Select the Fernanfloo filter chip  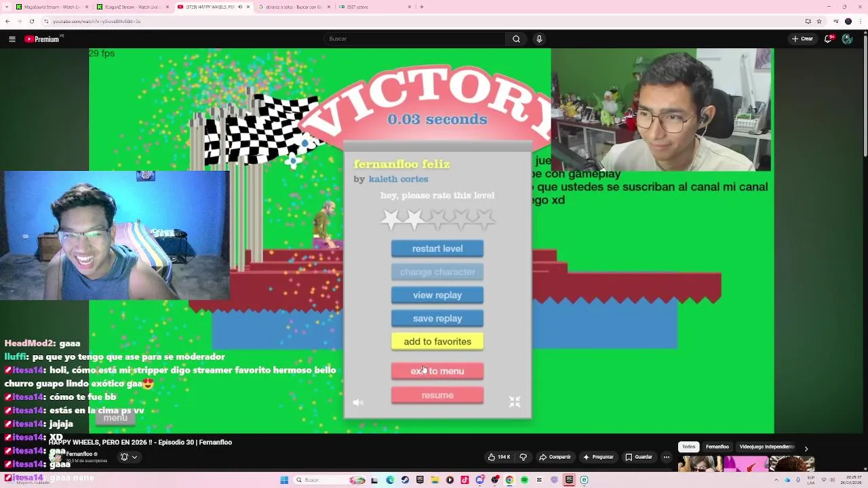(717, 447)
